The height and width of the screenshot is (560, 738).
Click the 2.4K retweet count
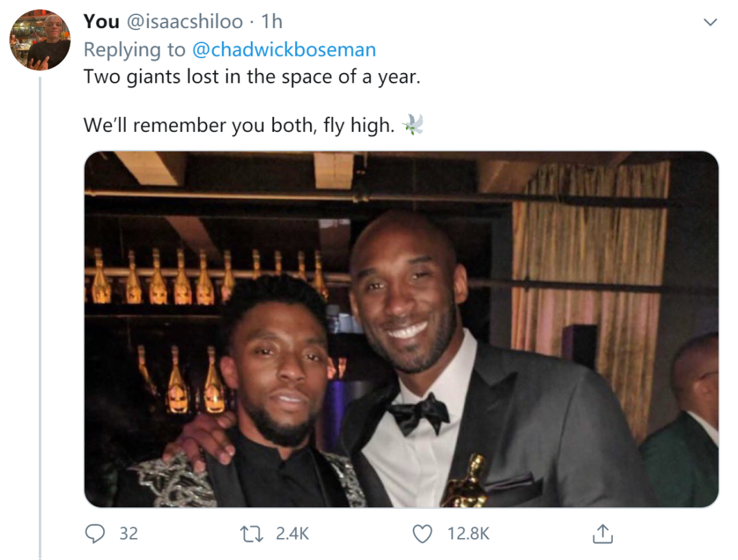click(x=292, y=534)
